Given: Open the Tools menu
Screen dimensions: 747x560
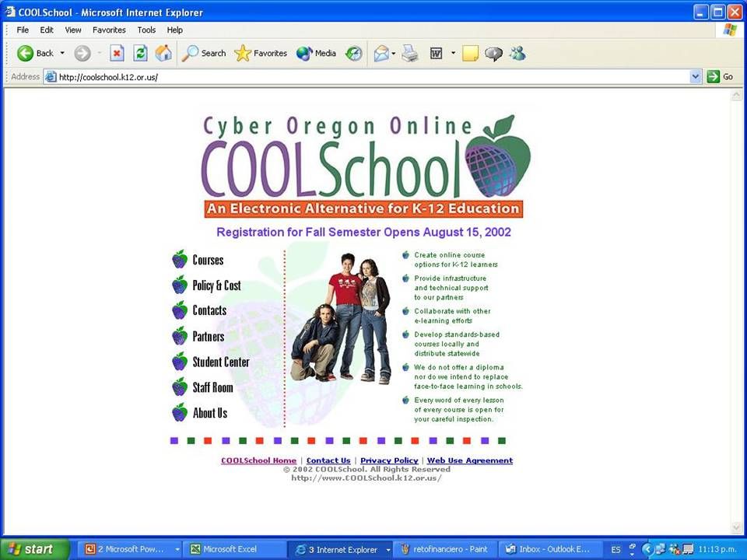Looking at the screenshot, I should [x=146, y=30].
